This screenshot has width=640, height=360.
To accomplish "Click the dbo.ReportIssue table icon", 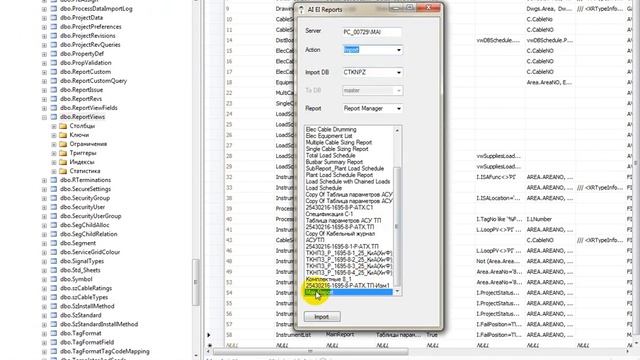I will point(54,90).
